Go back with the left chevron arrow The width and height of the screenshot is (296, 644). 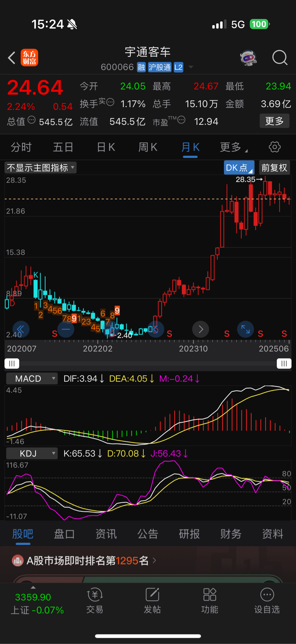12,58
